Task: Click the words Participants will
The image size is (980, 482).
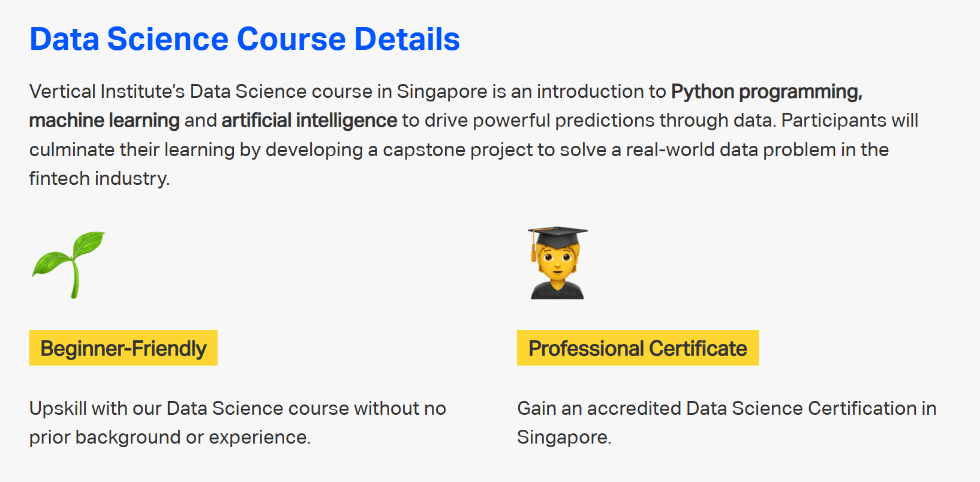Action: pyautogui.click(x=849, y=121)
